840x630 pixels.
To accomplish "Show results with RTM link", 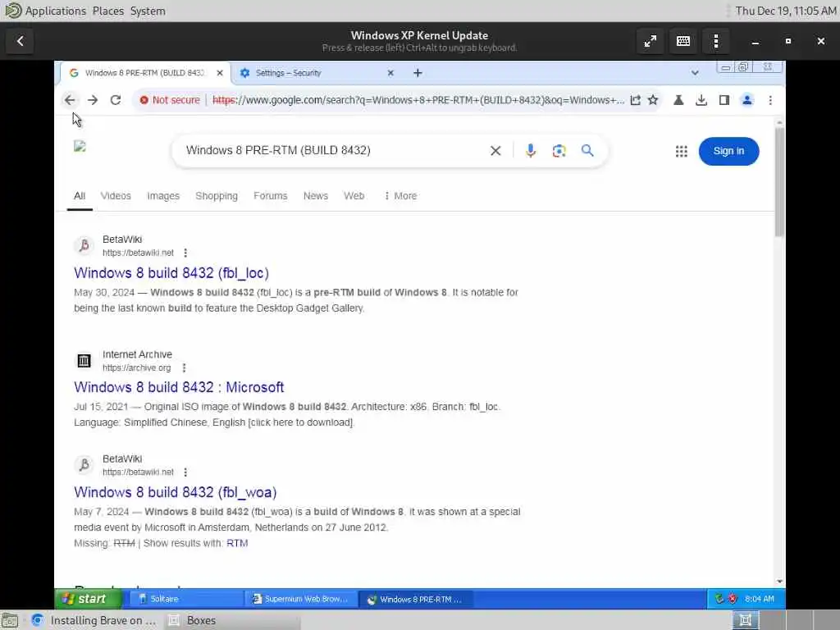I will point(237,543).
